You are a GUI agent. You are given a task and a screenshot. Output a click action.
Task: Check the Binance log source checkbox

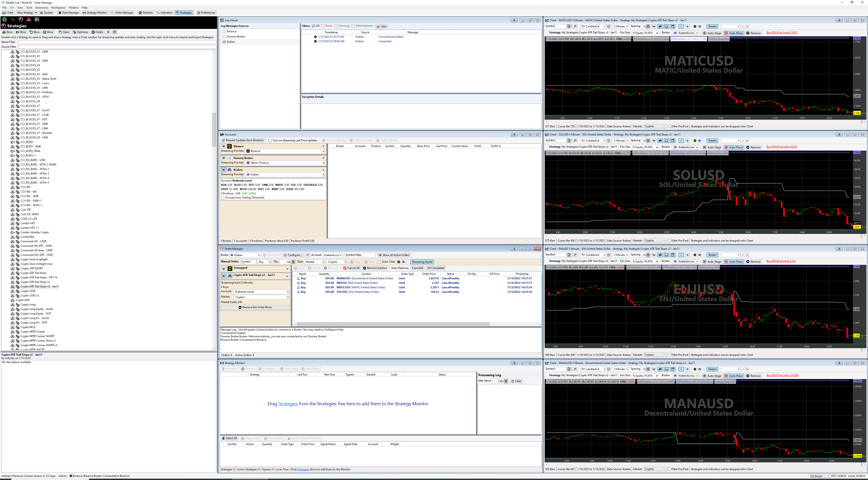(x=224, y=31)
